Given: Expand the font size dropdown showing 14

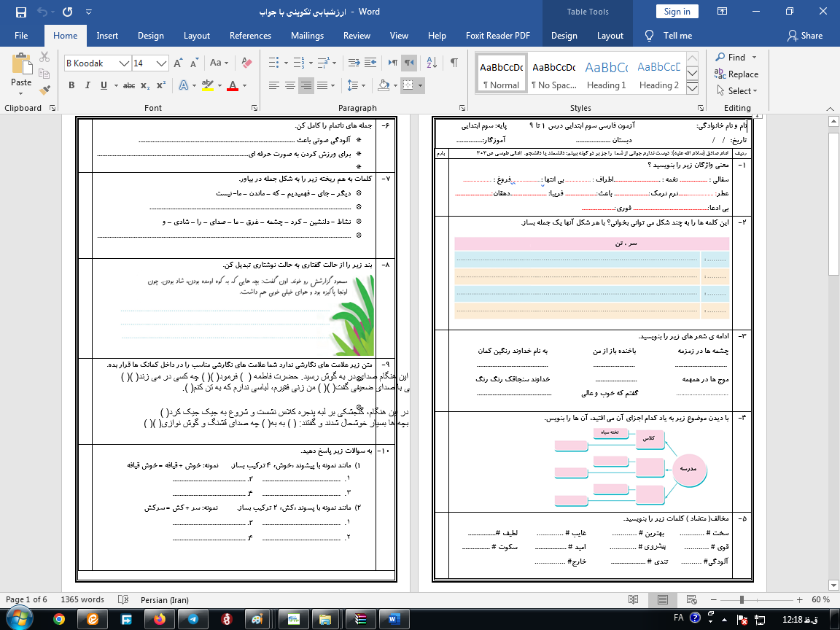Looking at the screenshot, I should pos(162,63).
